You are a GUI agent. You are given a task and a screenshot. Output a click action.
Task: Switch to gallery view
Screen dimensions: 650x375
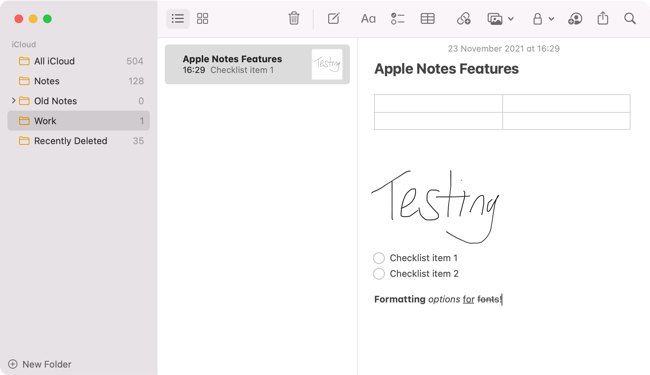point(202,19)
